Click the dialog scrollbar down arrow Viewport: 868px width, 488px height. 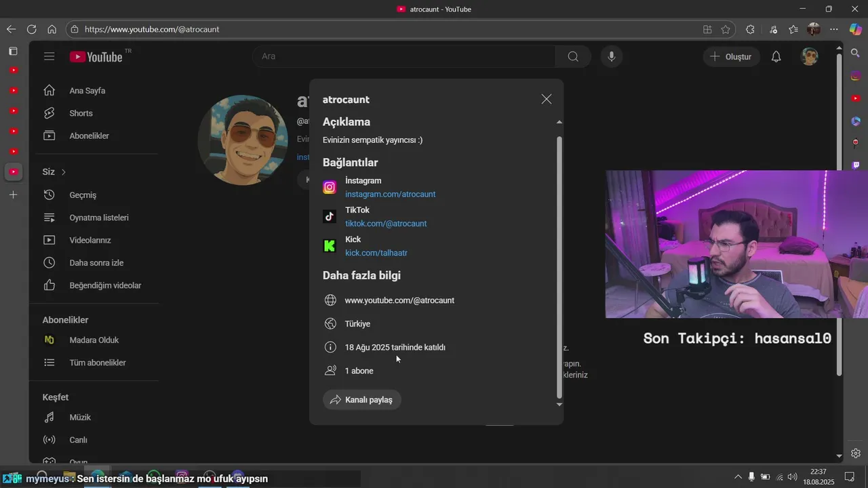tap(559, 405)
